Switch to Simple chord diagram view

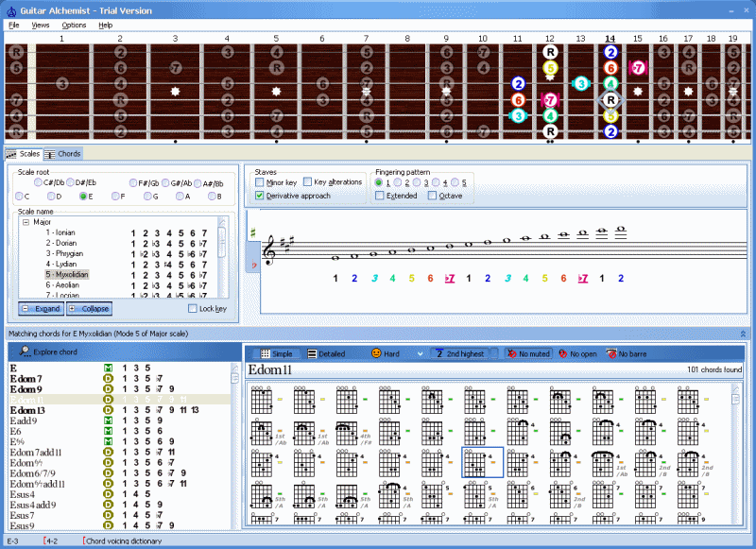click(x=275, y=353)
